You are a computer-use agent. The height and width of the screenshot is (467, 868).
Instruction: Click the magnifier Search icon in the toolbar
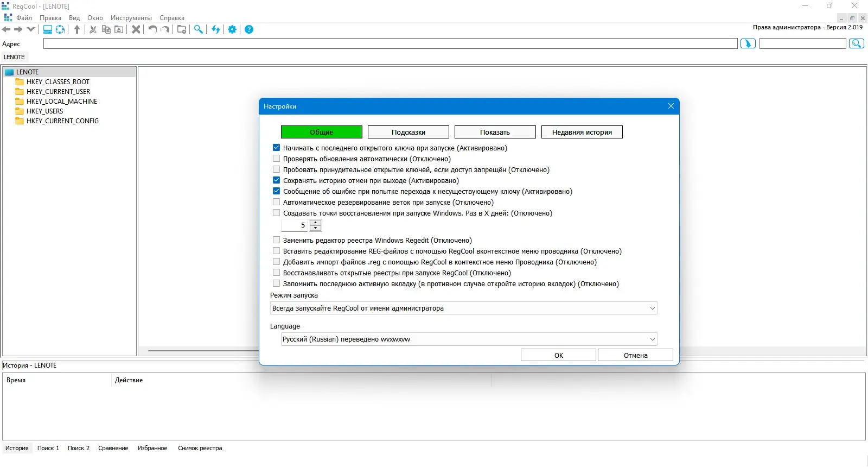pos(199,29)
